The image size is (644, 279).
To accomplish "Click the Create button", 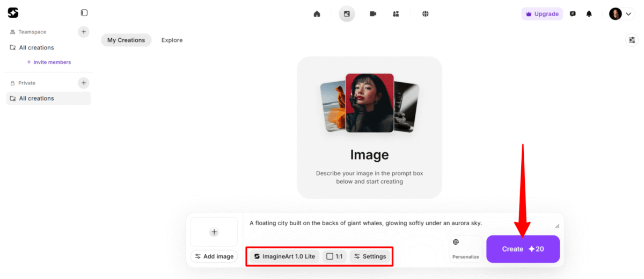I will coord(523,249).
